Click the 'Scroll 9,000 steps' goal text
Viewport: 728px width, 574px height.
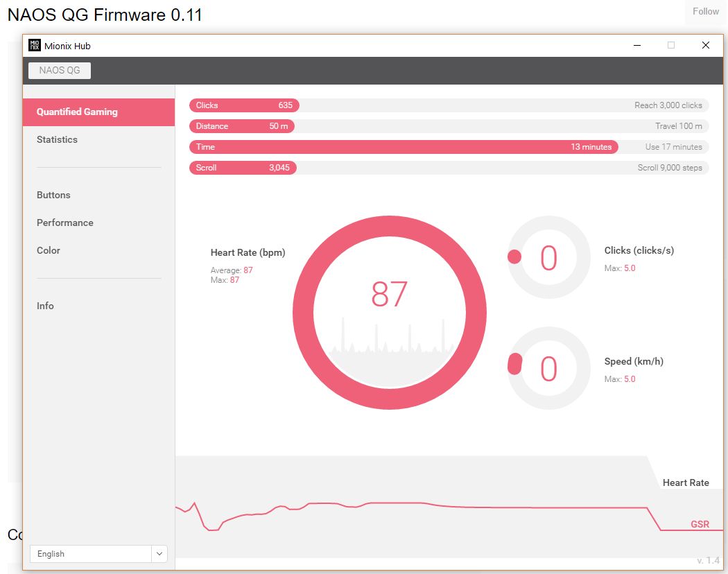coord(670,168)
